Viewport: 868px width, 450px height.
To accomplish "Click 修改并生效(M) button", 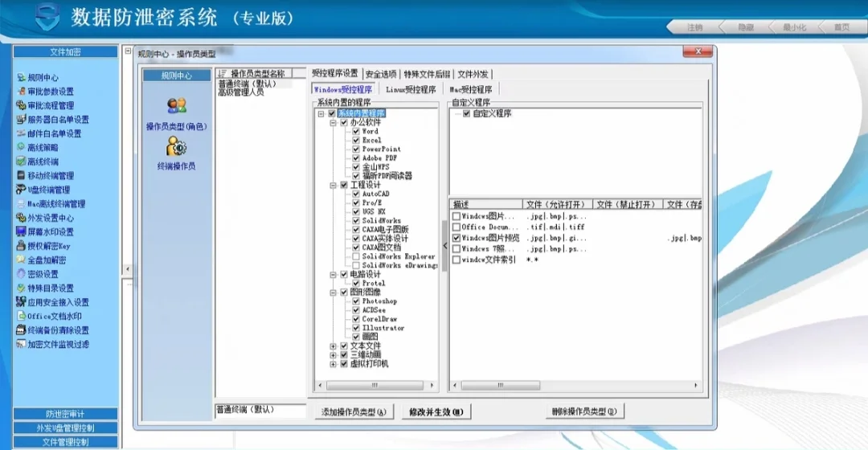I will click(x=436, y=411).
